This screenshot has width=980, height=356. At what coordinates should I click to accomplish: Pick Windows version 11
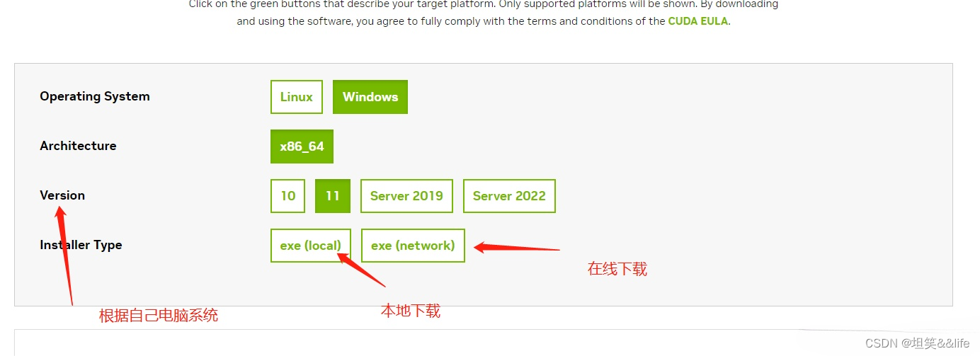[x=333, y=196]
